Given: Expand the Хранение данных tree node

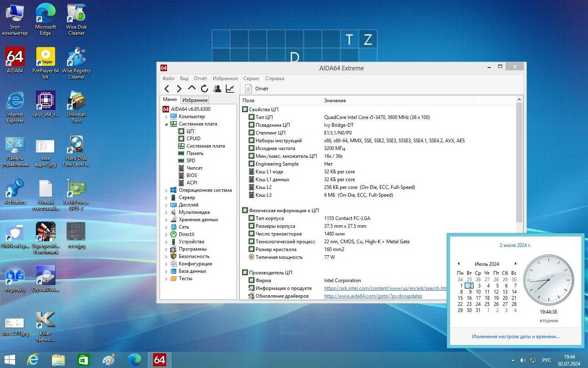Looking at the screenshot, I should click(166, 220).
